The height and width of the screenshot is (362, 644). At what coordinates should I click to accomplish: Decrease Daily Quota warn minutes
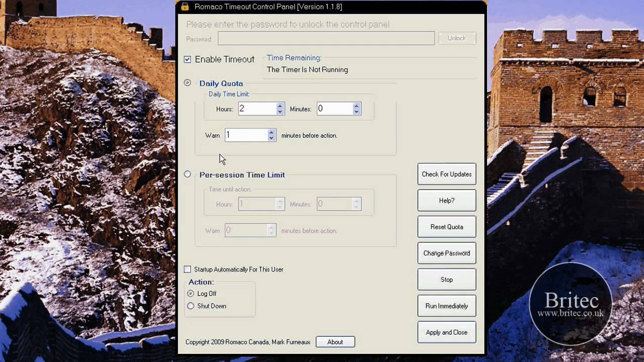coord(272,138)
